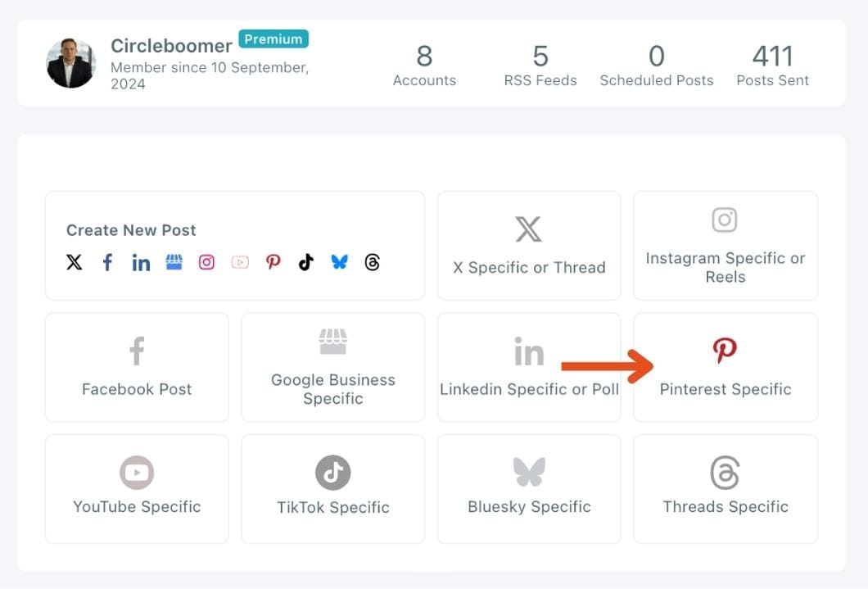
Task: Open Instagram Specific or Reels option
Action: (x=726, y=246)
